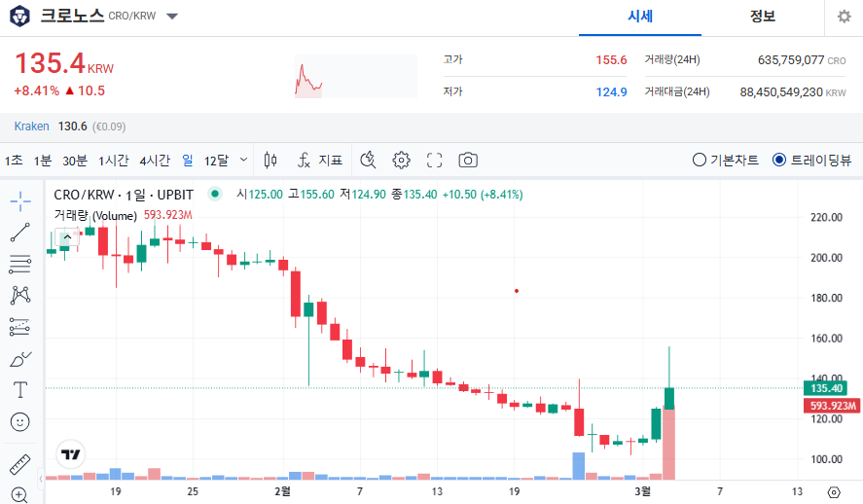The image size is (863, 504).
Task: Select the ruler measure tool
Action: point(20,465)
